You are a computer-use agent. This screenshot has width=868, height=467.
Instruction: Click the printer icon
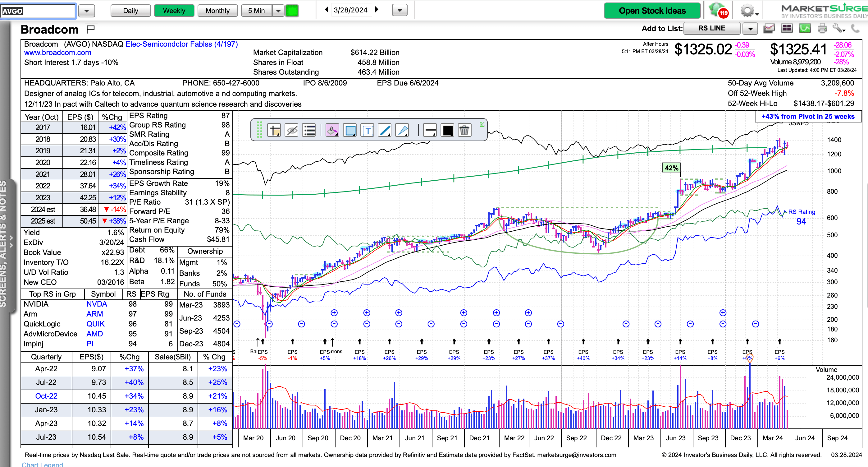coord(822,28)
